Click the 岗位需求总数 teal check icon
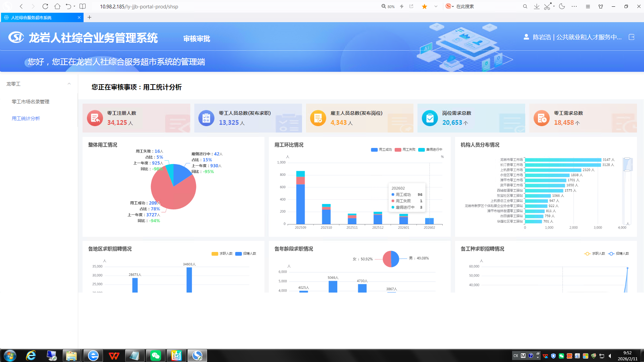Image resolution: width=644 pixels, height=362 pixels. pos(430,118)
